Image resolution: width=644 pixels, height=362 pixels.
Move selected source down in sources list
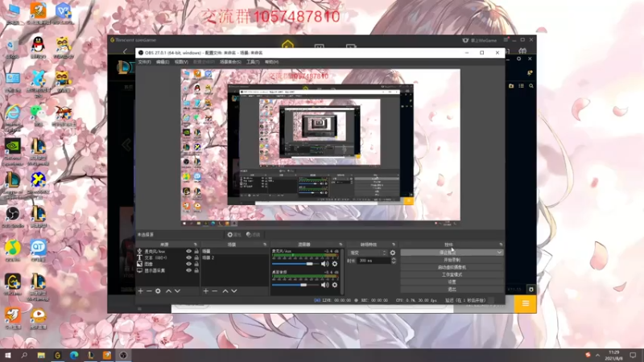[177, 291]
